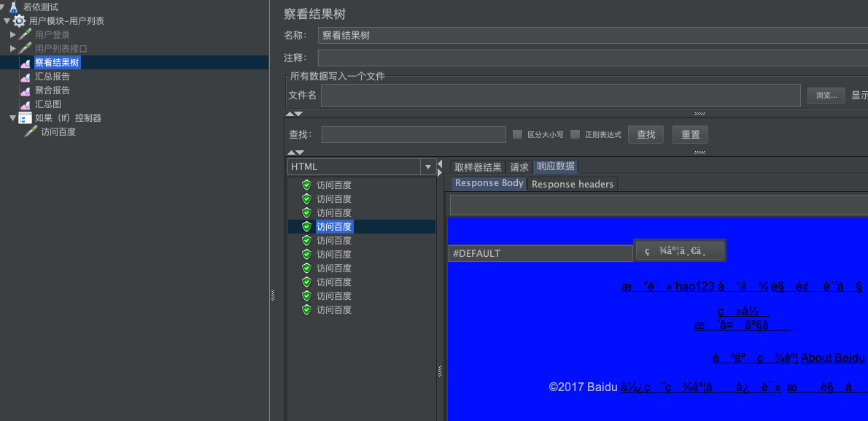Click the listener icon beside 聚合报告
Screen dimensions: 868x421
point(26,90)
